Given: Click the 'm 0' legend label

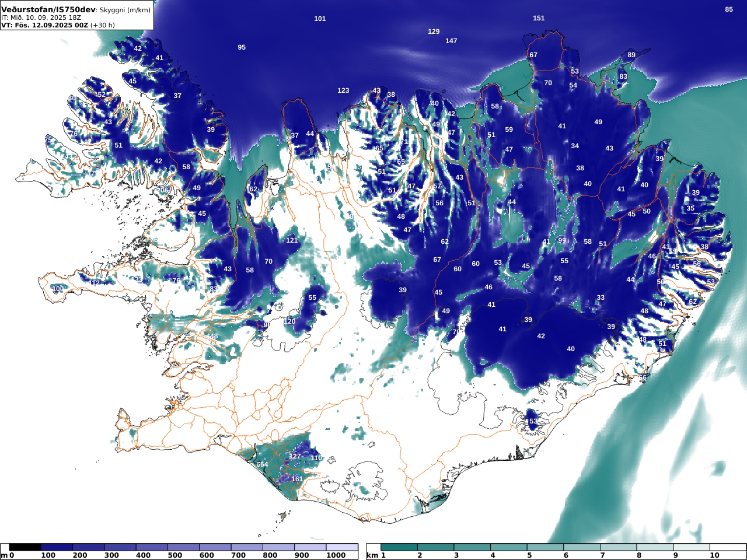Looking at the screenshot, I should pos(8,555).
